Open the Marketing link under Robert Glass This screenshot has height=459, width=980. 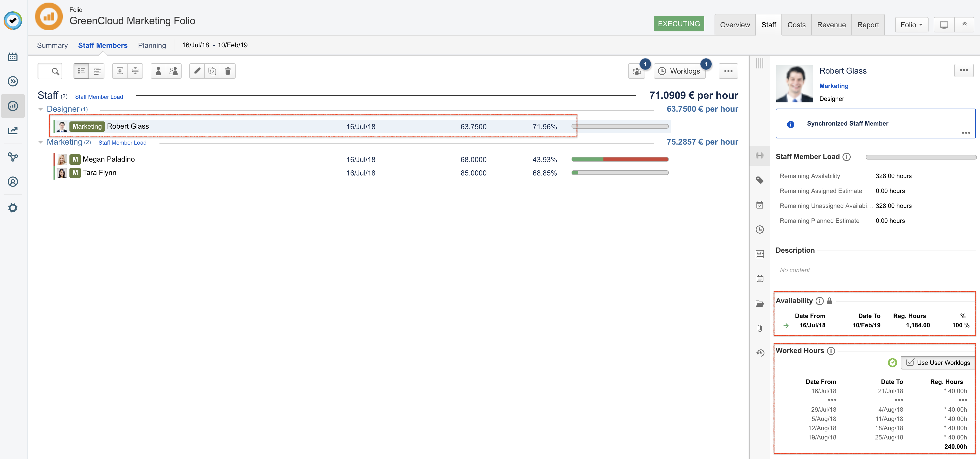tap(834, 86)
